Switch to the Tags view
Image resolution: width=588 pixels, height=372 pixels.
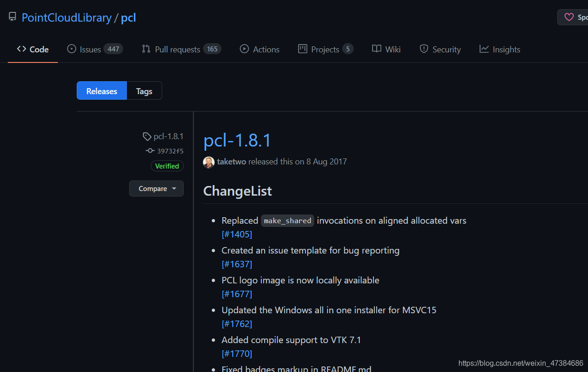point(144,90)
